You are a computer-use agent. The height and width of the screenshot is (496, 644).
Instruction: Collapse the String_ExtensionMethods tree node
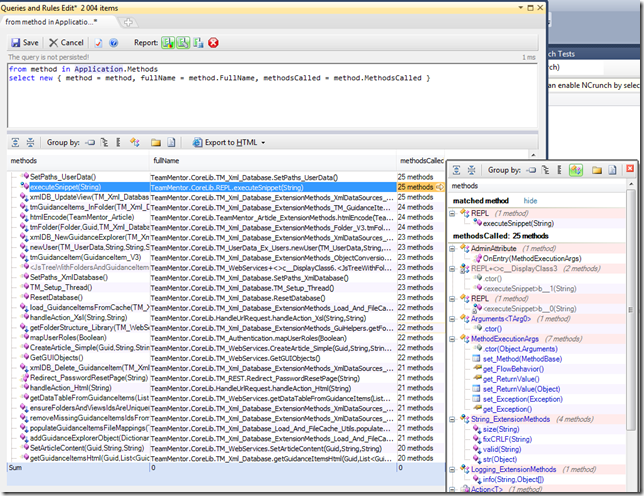pos(454,419)
